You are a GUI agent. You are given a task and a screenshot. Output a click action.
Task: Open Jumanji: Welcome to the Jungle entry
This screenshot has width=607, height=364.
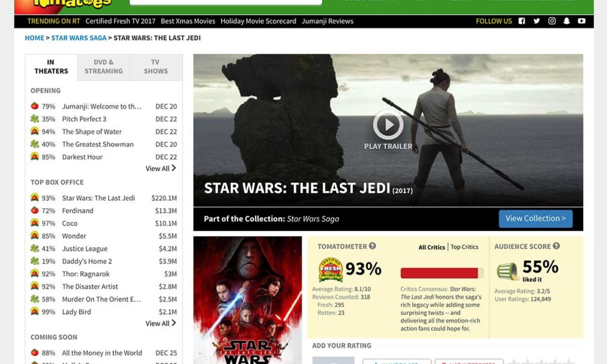[103, 106]
